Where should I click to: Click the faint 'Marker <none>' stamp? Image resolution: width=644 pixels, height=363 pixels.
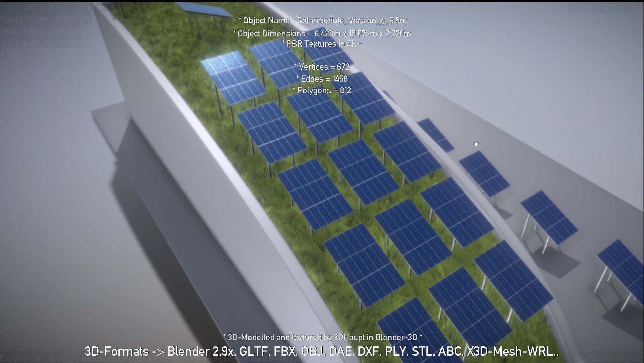[x=31, y=358]
